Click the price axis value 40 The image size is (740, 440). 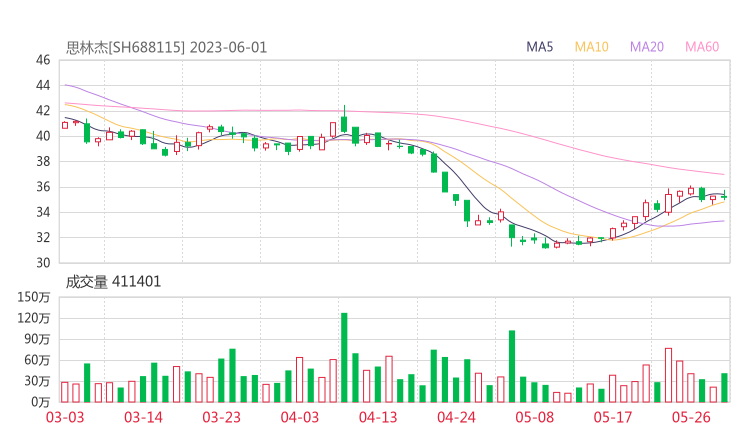[x=43, y=136]
